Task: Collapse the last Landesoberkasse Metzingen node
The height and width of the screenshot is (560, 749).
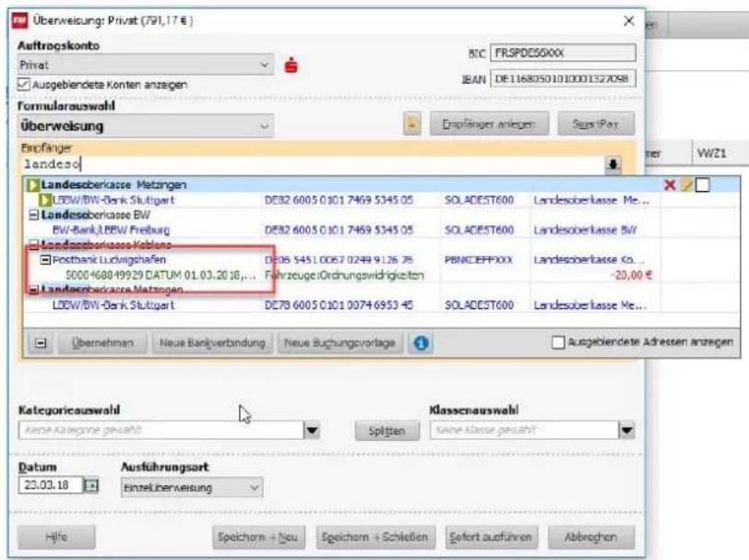Action: 33,290
